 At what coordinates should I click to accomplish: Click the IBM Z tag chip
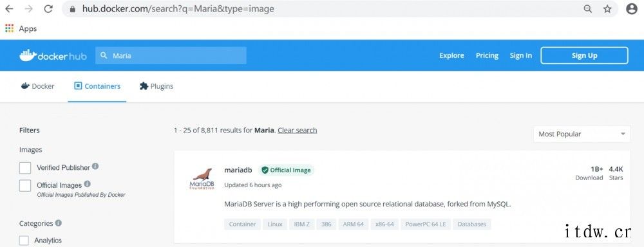(x=302, y=224)
